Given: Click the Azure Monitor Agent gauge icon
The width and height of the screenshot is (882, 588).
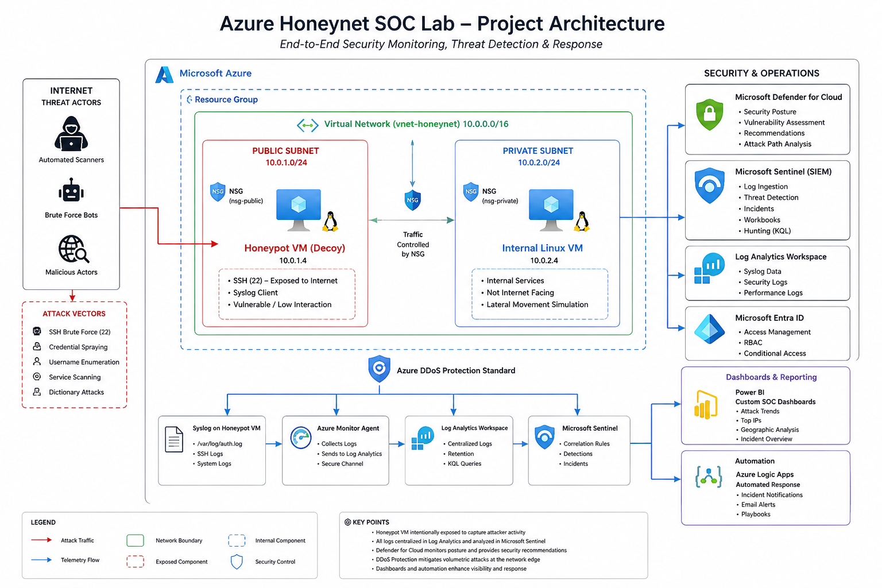Looking at the screenshot, I should tap(301, 438).
